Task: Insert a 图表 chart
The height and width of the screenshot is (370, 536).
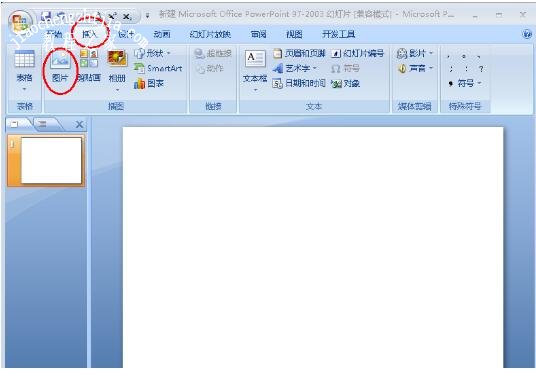Action: [x=149, y=83]
